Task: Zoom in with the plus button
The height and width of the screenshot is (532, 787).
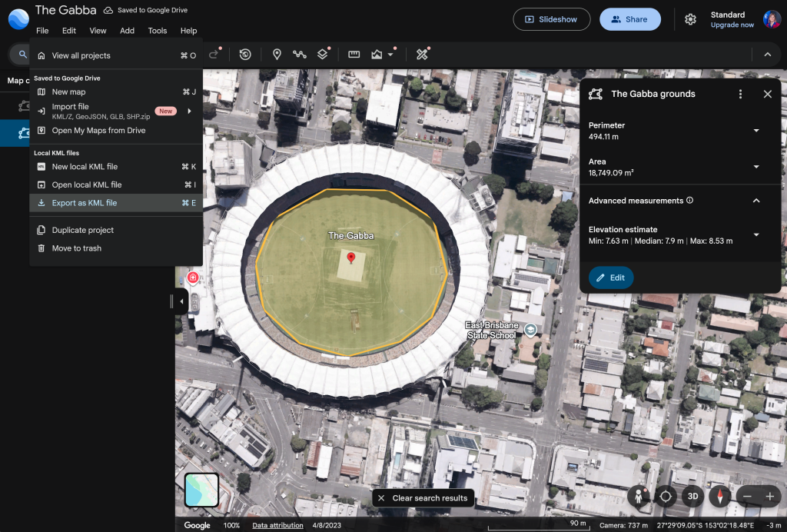Action: pyautogui.click(x=769, y=496)
